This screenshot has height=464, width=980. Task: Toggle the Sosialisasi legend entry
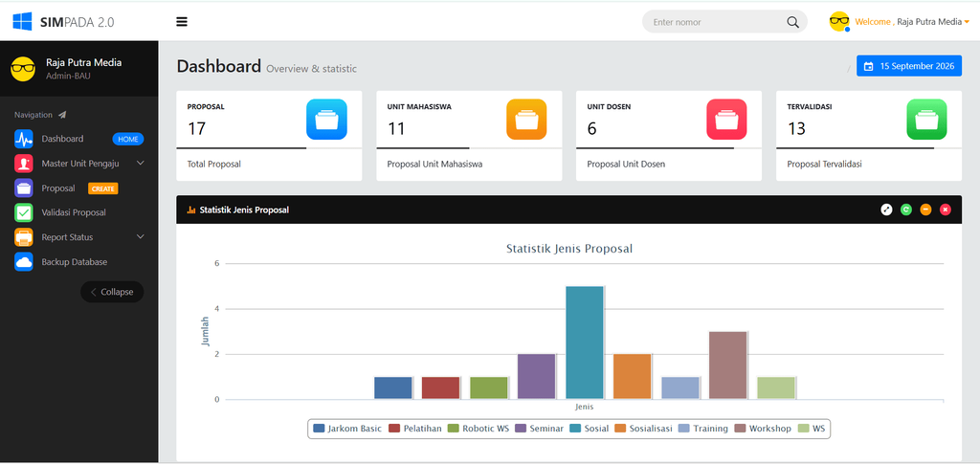644,429
